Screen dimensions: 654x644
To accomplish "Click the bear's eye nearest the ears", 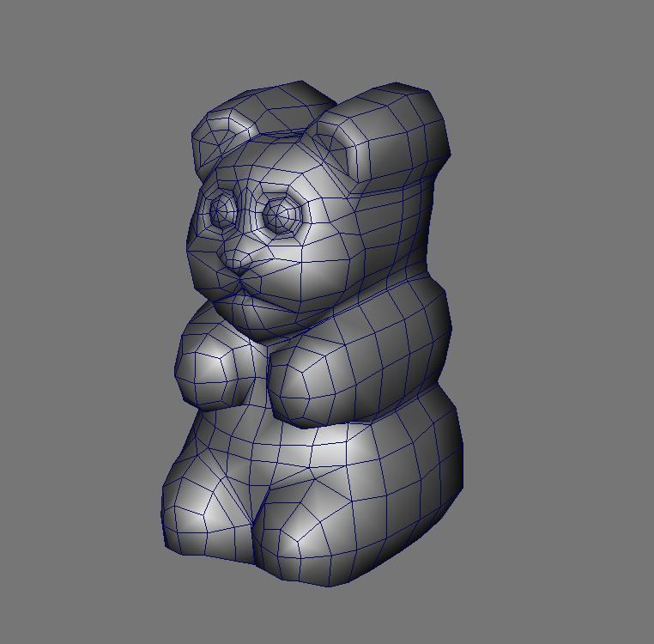I will (x=281, y=216).
